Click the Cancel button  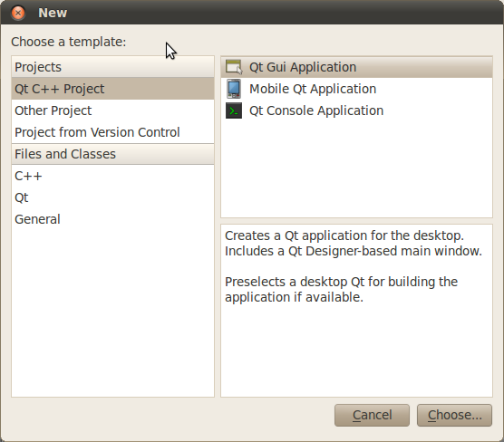pos(372,415)
